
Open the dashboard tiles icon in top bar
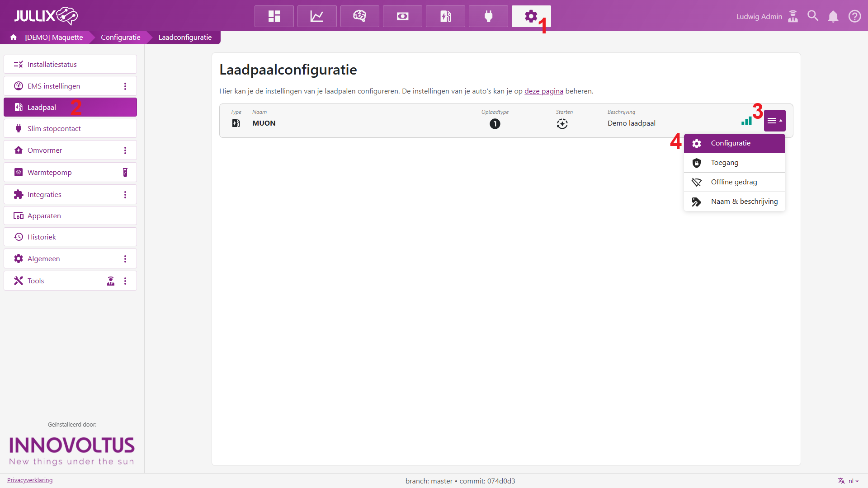274,16
